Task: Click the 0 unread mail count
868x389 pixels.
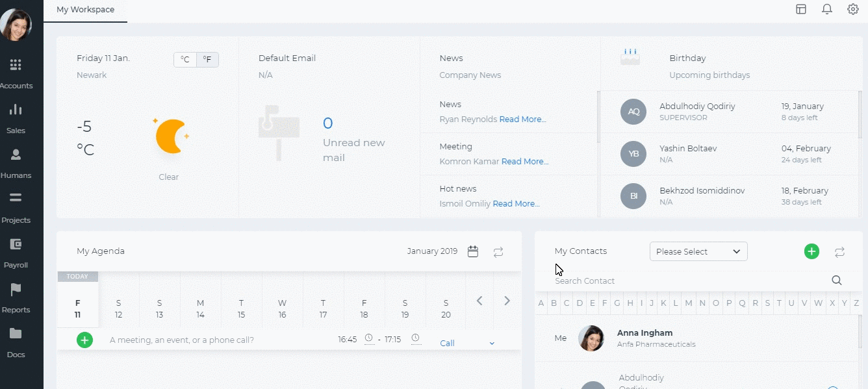Action: point(327,123)
